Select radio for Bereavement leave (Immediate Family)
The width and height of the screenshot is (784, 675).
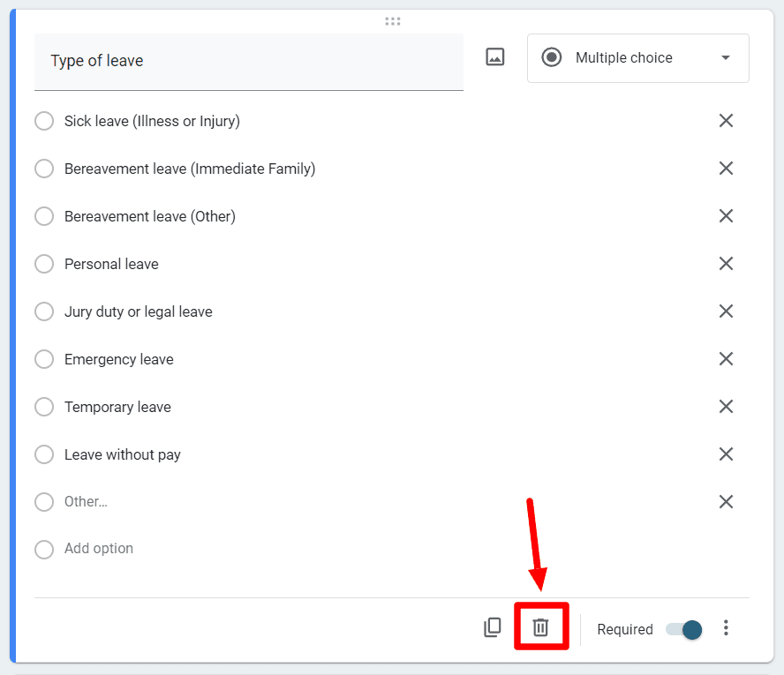[x=44, y=169]
